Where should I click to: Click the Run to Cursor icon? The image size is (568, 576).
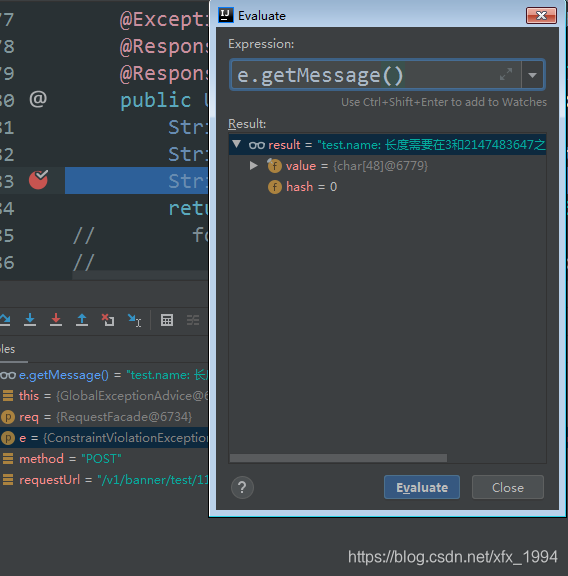[134, 320]
